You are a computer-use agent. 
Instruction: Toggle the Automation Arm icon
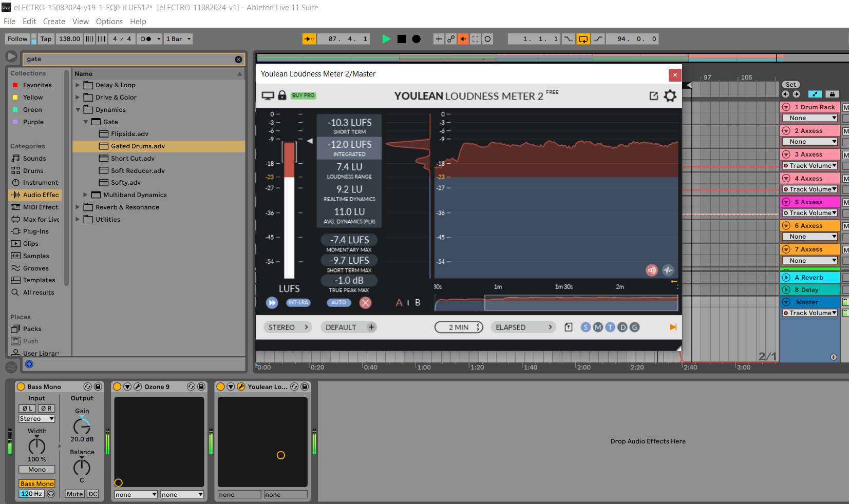[451, 39]
